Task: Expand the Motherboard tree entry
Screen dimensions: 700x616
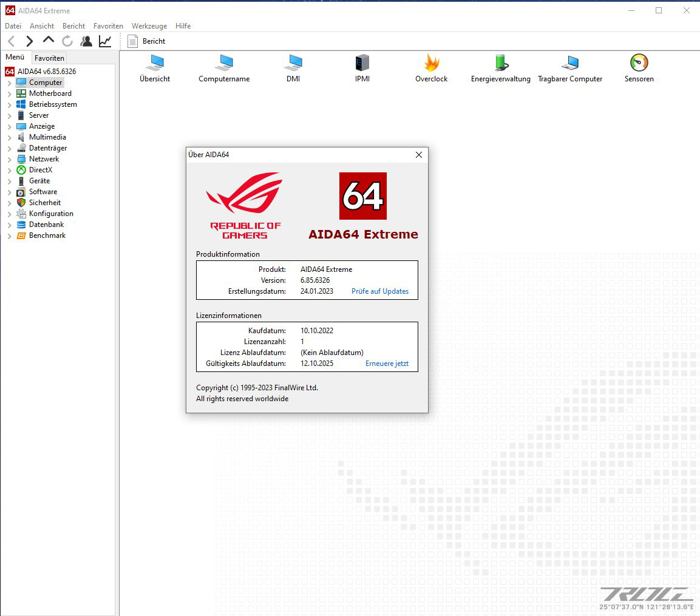Action: (x=10, y=93)
